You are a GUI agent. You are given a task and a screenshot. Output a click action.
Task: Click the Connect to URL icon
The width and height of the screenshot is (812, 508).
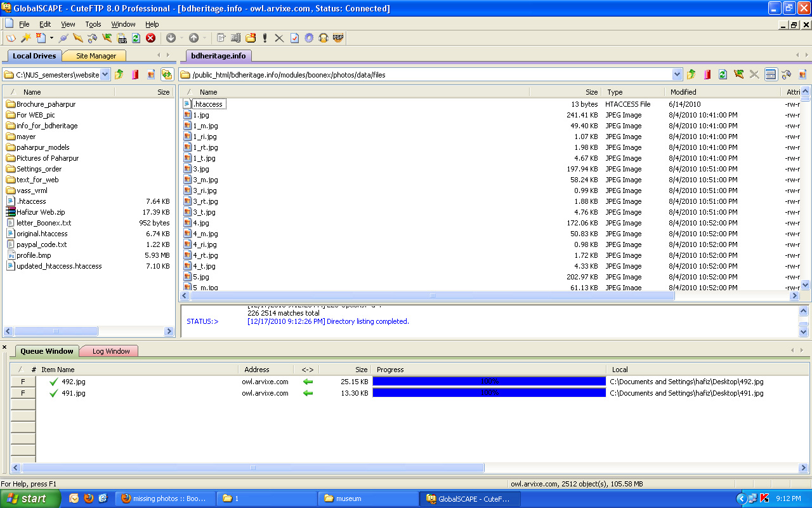click(121, 38)
